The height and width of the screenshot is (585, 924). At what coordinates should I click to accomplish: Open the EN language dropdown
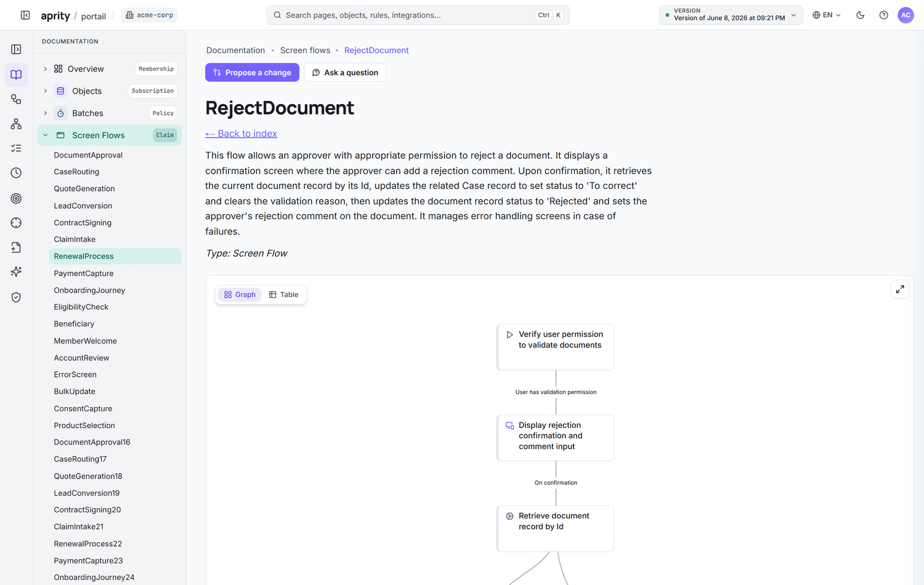pyautogui.click(x=827, y=15)
